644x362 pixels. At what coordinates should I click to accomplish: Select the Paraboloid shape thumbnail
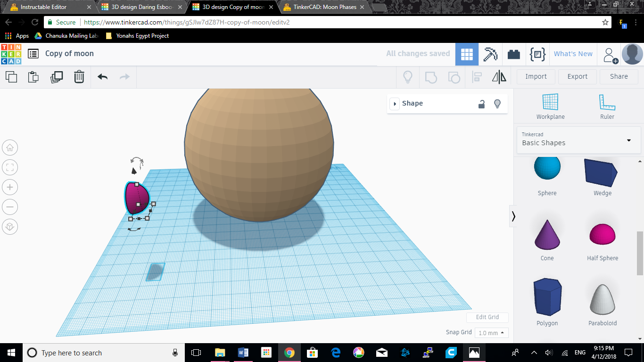point(602,299)
